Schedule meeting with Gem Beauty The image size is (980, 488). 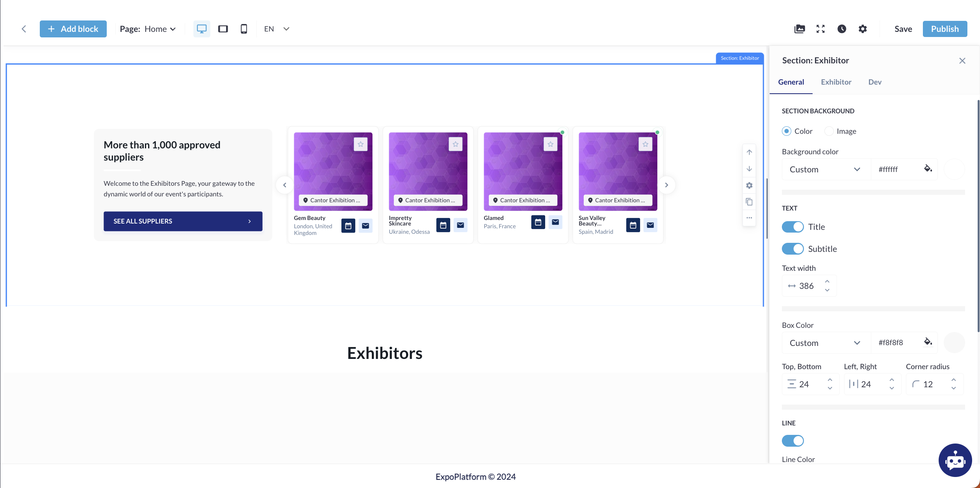click(348, 226)
